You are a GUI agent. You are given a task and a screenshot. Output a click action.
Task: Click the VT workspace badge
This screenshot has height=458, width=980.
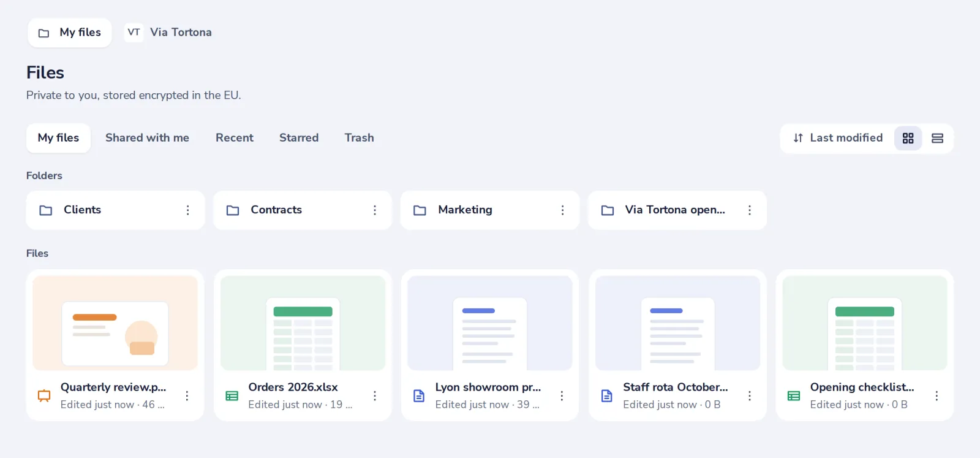pos(134,32)
